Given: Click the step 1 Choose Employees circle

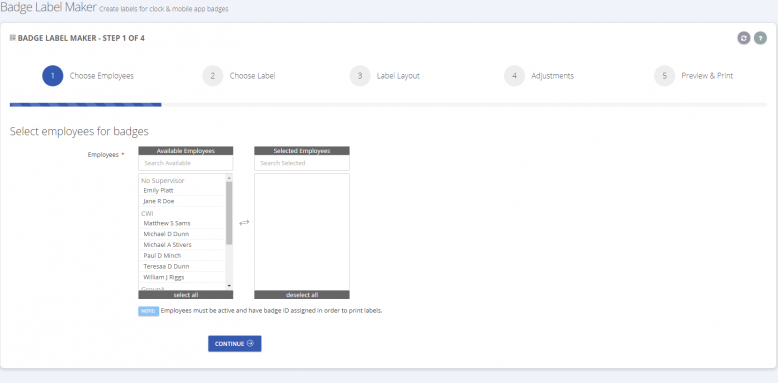Looking at the screenshot, I should pyautogui.click(x=53, y=76).
